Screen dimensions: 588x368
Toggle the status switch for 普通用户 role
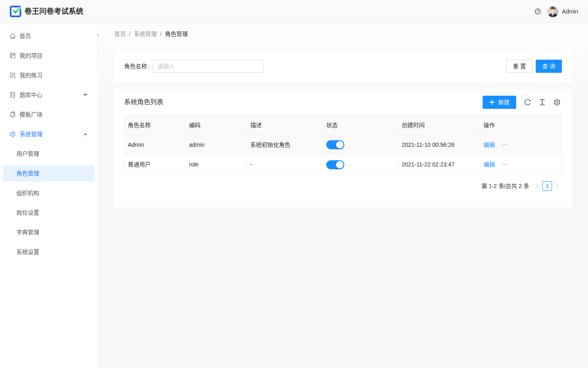click(335, 165)
